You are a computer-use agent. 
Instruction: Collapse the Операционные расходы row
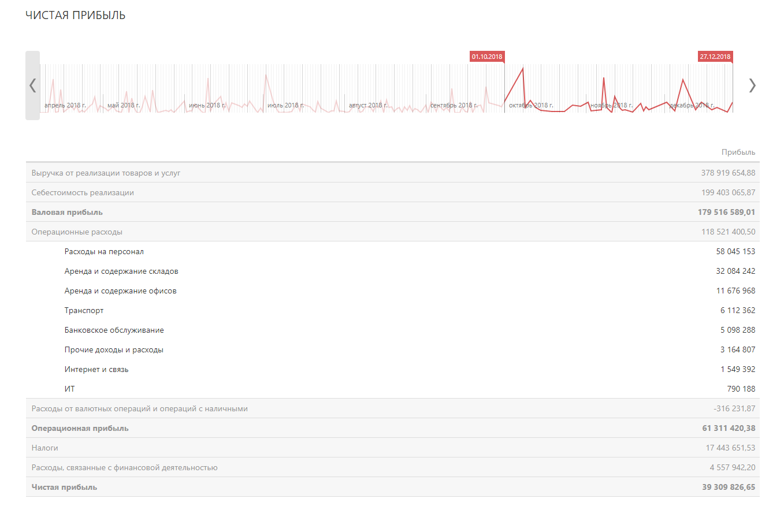(x=77, y=232)
